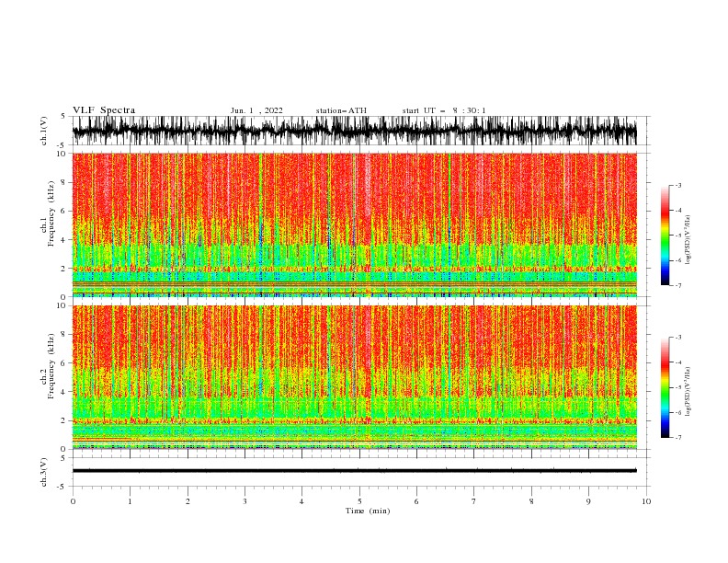Click the ch.2 spectrogram panel
728x563 pixels.
pos(354,377)
